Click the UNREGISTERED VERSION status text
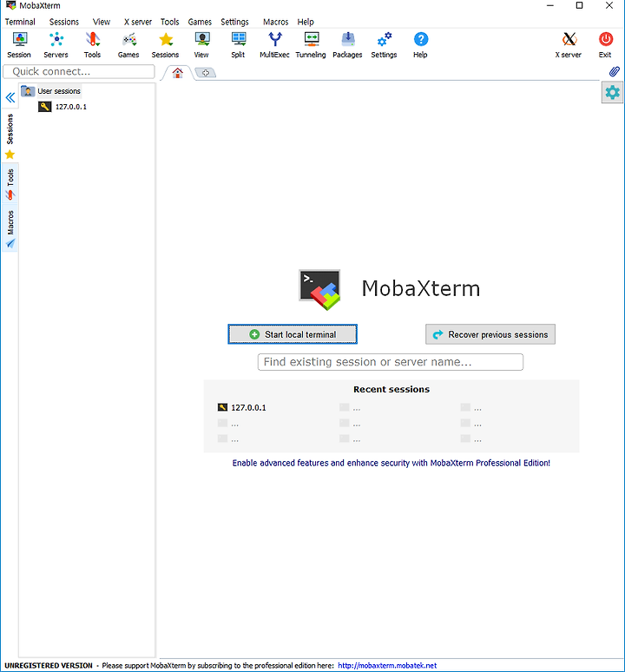The image size is (625, 672). [49, 666]
